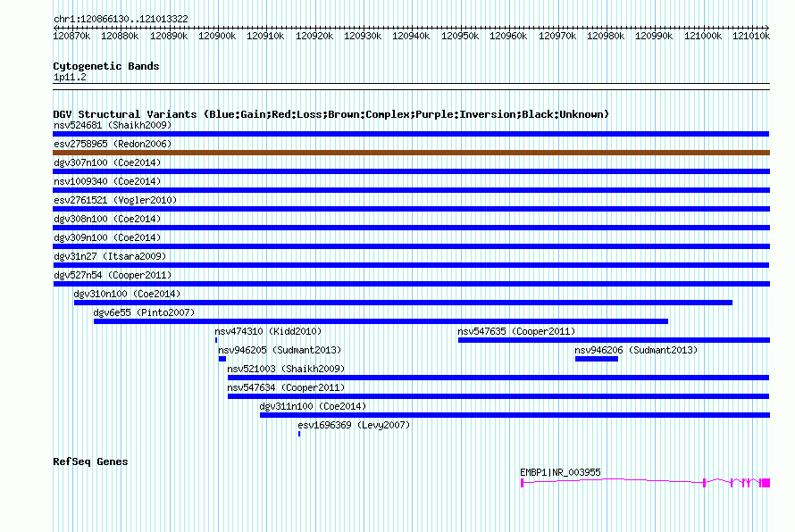Open nsv946205 (Sudmant2013) label
The height and width of the screenshot is (532, 795).
tap(280, 350)
